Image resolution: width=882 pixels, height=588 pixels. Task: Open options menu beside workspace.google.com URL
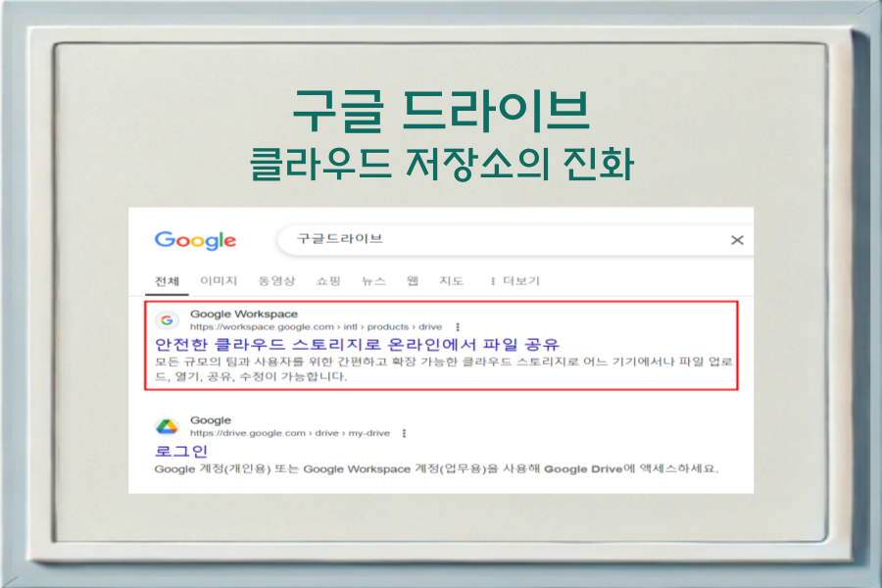tap(458, 327)
